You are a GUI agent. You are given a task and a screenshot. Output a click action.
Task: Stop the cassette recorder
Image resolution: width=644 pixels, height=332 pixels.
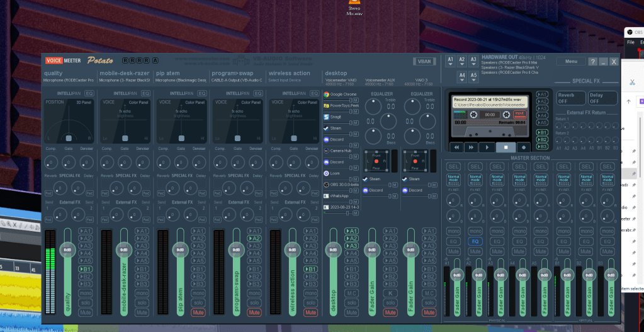506,147
